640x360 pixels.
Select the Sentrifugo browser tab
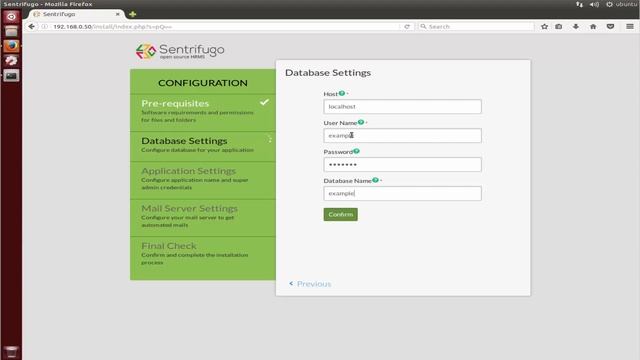pyautogui.click(x=76, y=14)
